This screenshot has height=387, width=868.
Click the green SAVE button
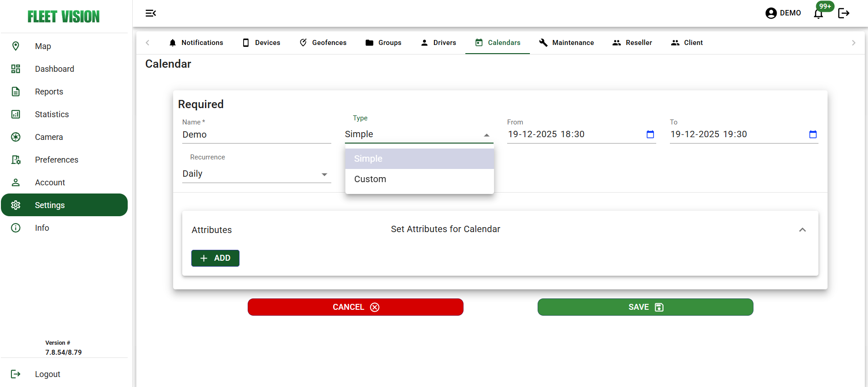pos(645,307)
